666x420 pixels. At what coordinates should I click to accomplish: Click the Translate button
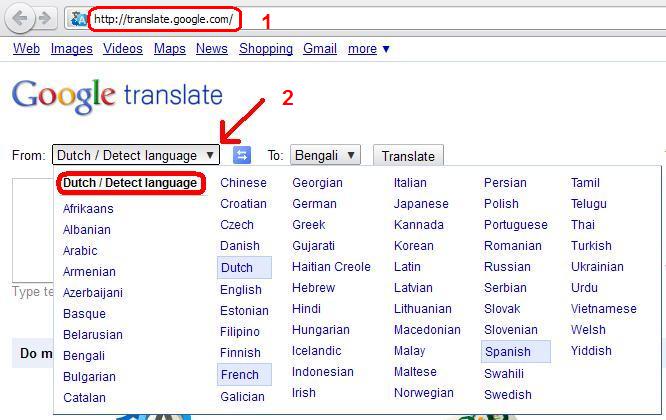point(408,156)
